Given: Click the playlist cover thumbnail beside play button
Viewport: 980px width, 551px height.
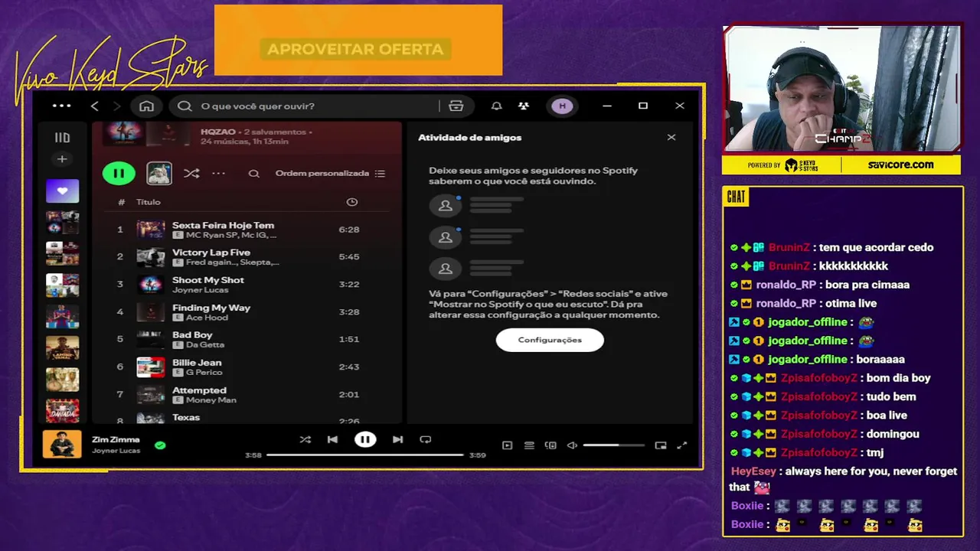Looking at the screenshot, I should tap(159, 174).
